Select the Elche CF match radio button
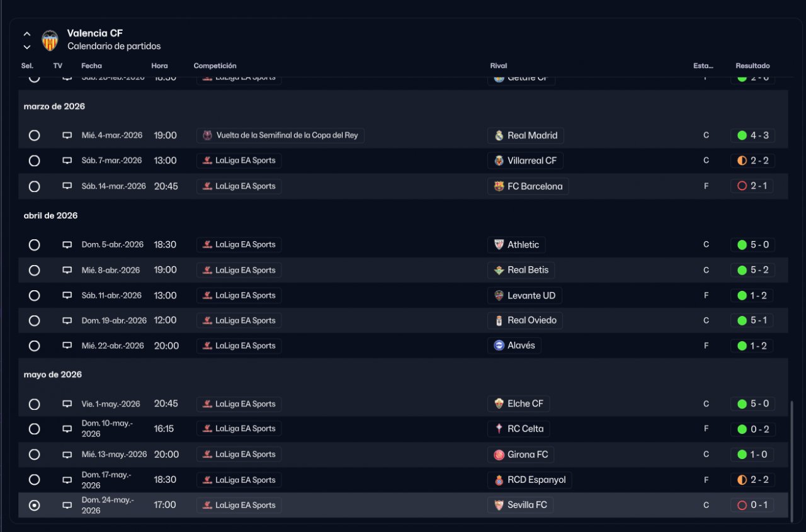The image size is (806, 532). pos(34,404)
